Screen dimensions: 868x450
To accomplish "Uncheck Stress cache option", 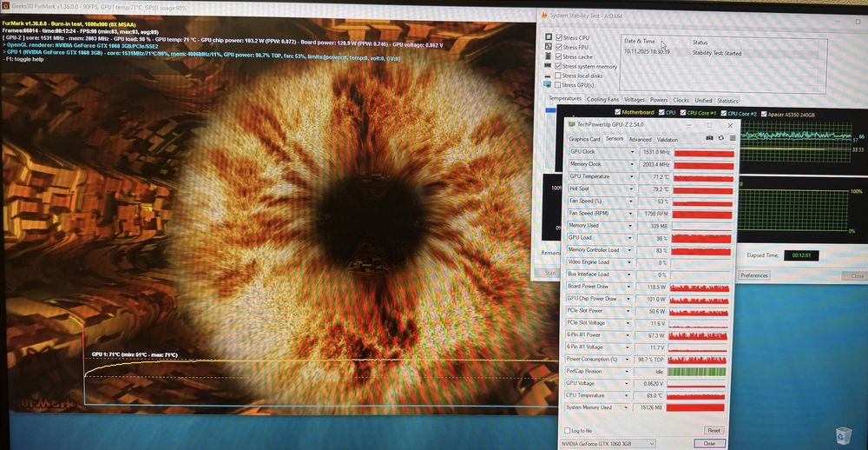I will coord(558,56).
